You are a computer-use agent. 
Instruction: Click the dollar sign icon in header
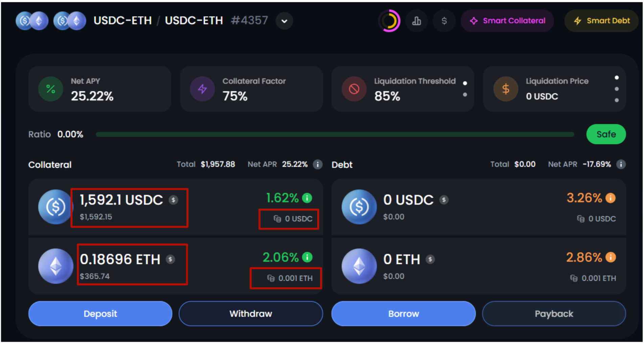[x=444, y=21]
